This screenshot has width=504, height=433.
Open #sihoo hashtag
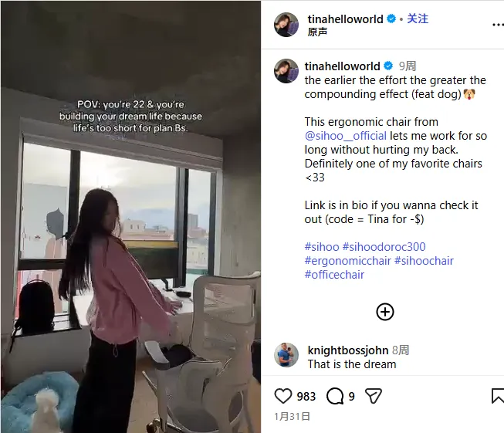click(322, 247)
